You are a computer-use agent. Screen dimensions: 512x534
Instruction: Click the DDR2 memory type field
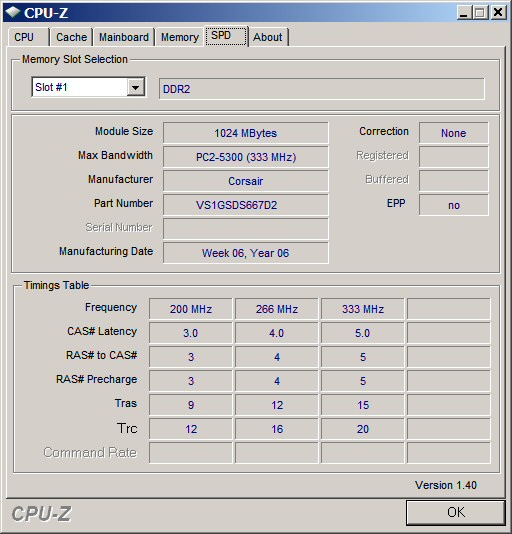tap(322, 89)
